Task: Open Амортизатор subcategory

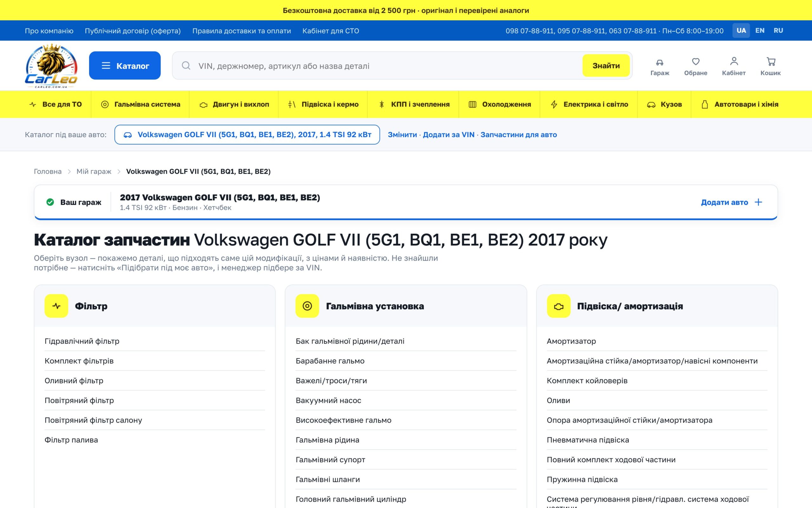Action: tap(657, 341)
